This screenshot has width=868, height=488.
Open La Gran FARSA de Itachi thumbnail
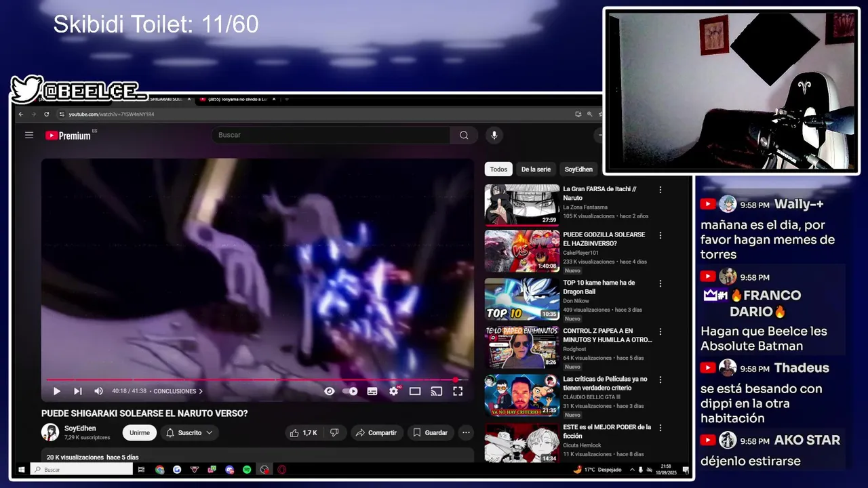tap(522, 205)
